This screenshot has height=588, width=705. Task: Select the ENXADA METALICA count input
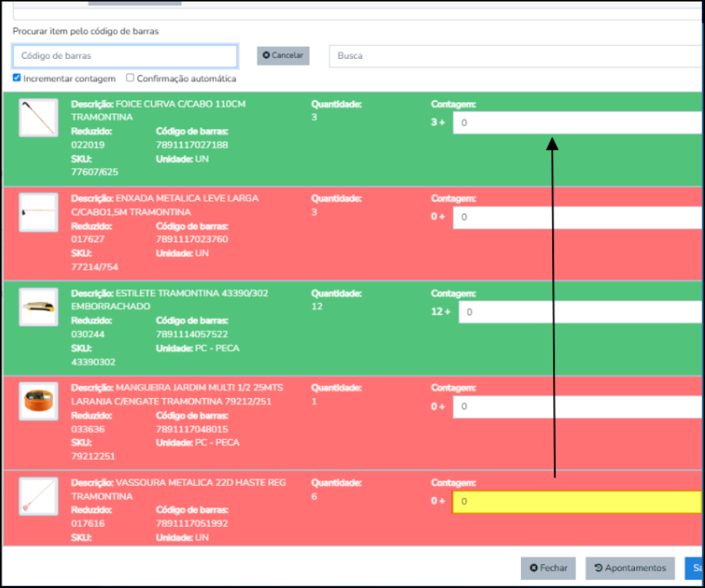coord(578,217)
